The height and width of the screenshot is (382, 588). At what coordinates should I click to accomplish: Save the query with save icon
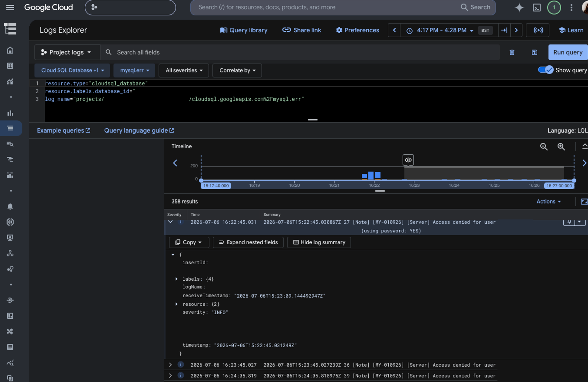(534, 52)
